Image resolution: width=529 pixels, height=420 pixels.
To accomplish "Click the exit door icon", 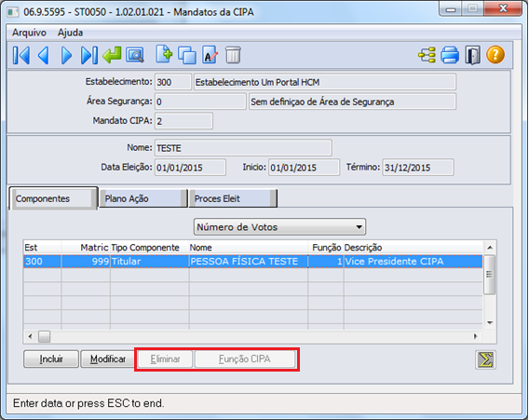I will [473, 55].
